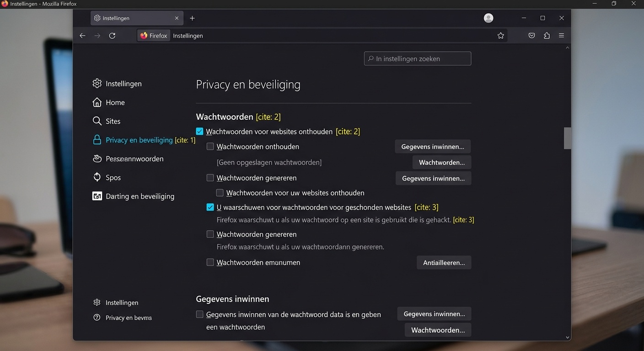
Task: Click the Antiailleeren… button
Action: click(444, 263)
